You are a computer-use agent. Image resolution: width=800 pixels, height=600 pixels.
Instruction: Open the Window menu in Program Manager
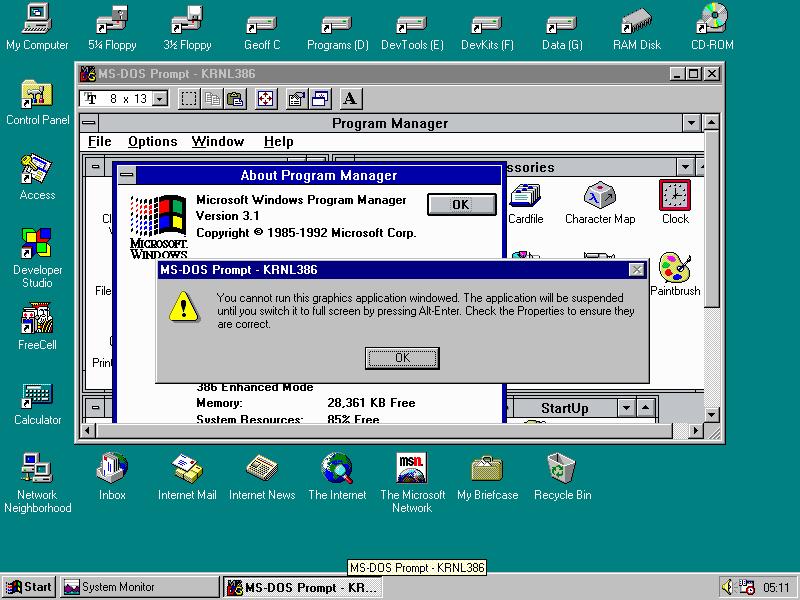[217, 142]
